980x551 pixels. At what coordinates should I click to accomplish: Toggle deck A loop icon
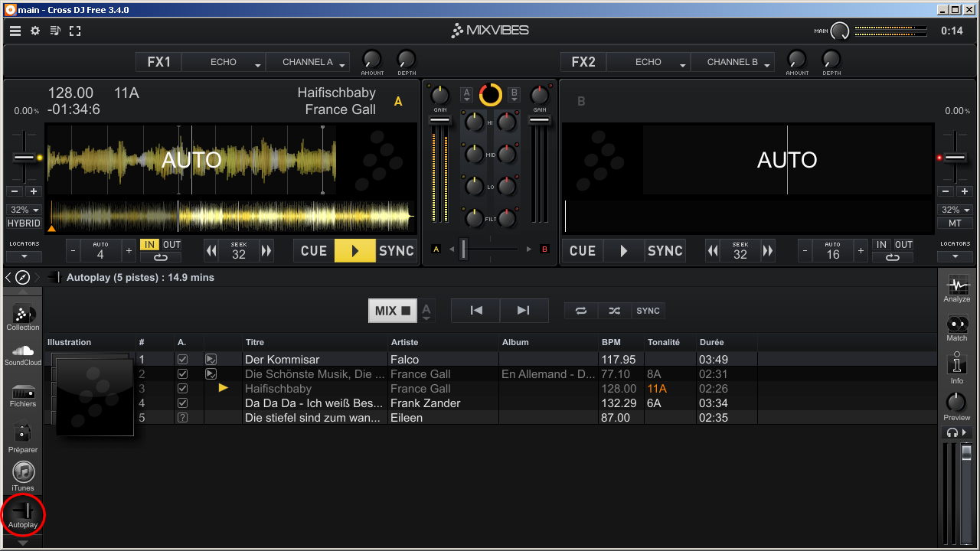pos(160,257)
